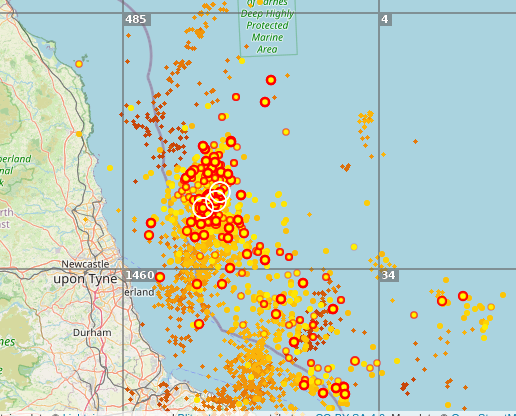Click the faded pink-ringed marker northeast of the cluster
This screenshot has width=516, height=416.
[286, 132]
